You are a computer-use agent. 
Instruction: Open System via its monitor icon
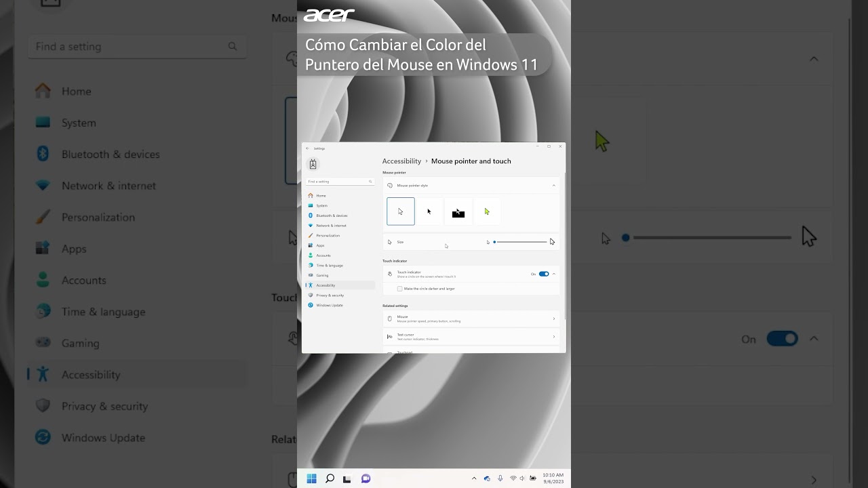tap(311, 205)
